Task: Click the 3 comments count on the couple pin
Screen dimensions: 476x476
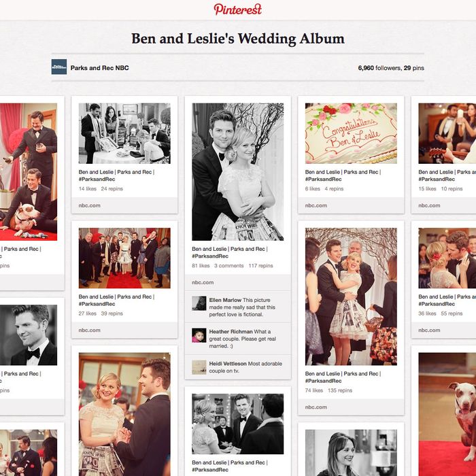Action: 229,266
